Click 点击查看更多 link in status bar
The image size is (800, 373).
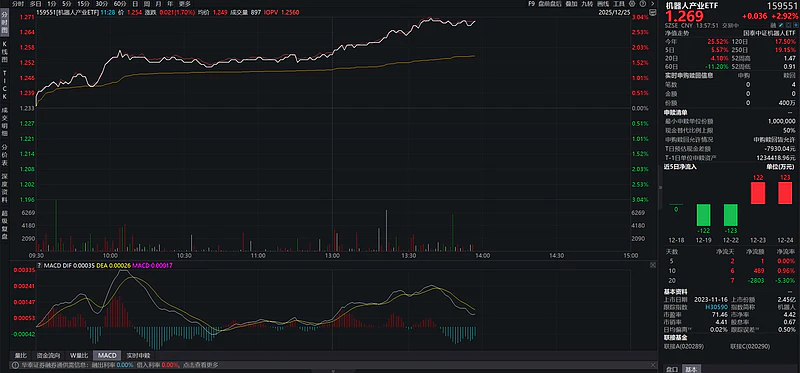pyautogui.click(x=201, y=365)
